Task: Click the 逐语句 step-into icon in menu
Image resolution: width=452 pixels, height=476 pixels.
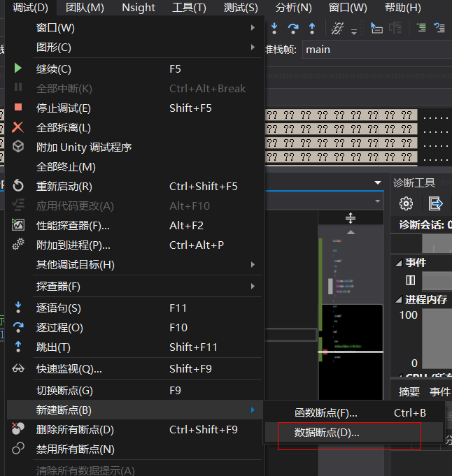Action: coord(18,308)
